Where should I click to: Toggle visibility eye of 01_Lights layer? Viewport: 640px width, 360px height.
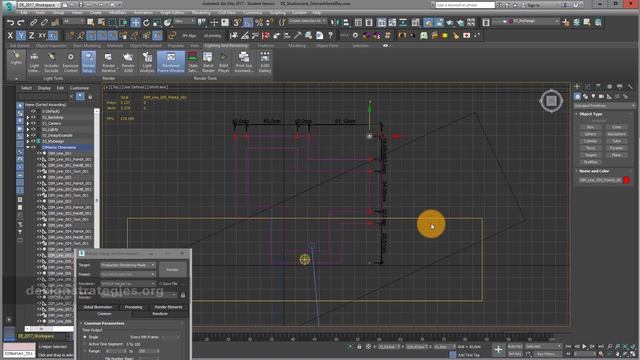pyautogui.click(x=33, y=129)
